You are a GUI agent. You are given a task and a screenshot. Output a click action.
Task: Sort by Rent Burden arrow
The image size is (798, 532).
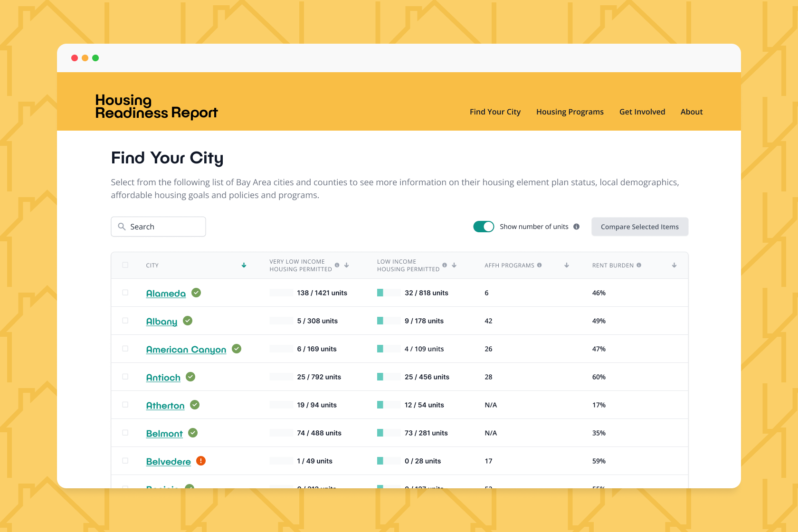674,265
